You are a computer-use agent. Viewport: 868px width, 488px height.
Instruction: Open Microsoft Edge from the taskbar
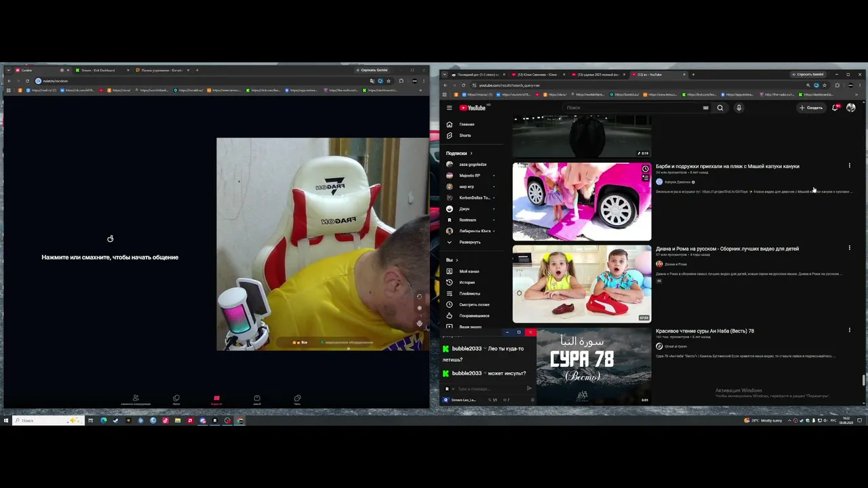point(103,420)
